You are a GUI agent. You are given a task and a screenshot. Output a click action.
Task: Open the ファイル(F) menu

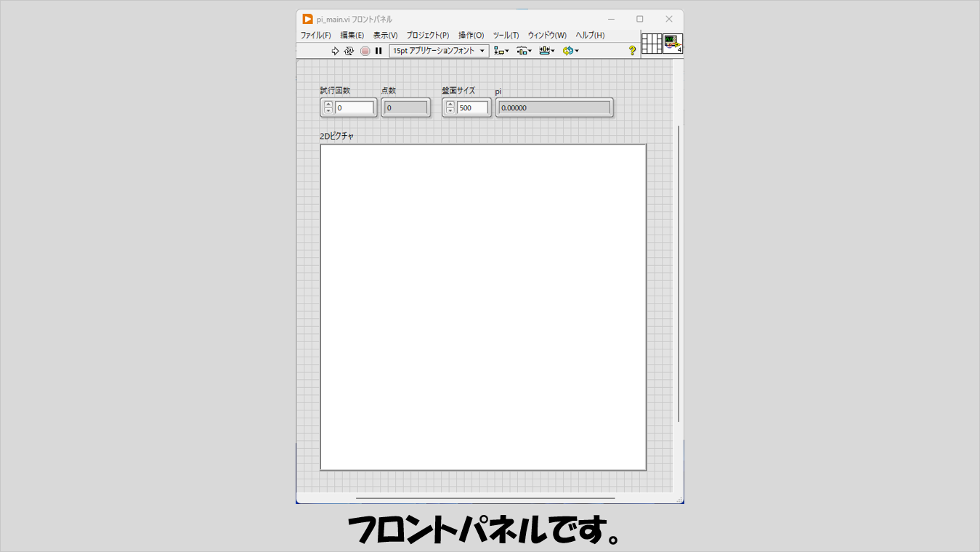315,36
